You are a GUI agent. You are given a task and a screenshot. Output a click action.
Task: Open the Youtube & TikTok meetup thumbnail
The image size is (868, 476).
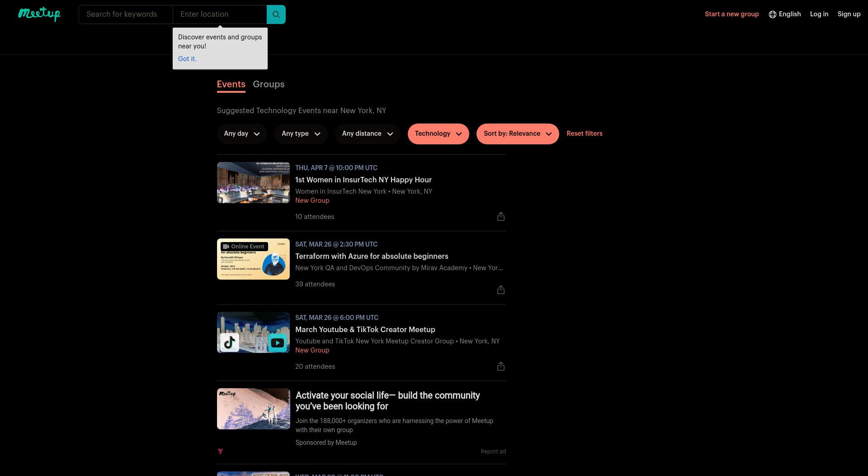253,333
